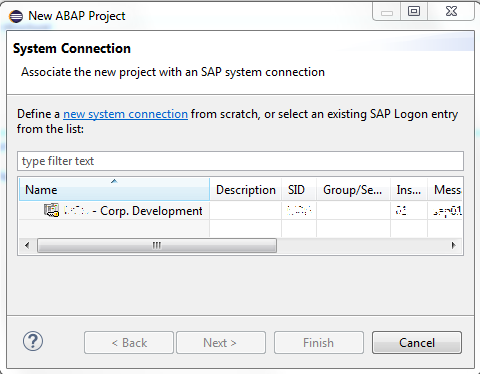This screenshot has height=374, width=480.
Task: Click the right arrow of horizontal scrollbar
Action: (x=454, y=246)
